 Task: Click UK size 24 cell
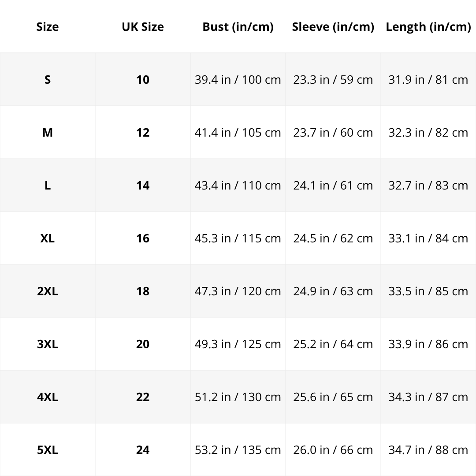point(143,450)
